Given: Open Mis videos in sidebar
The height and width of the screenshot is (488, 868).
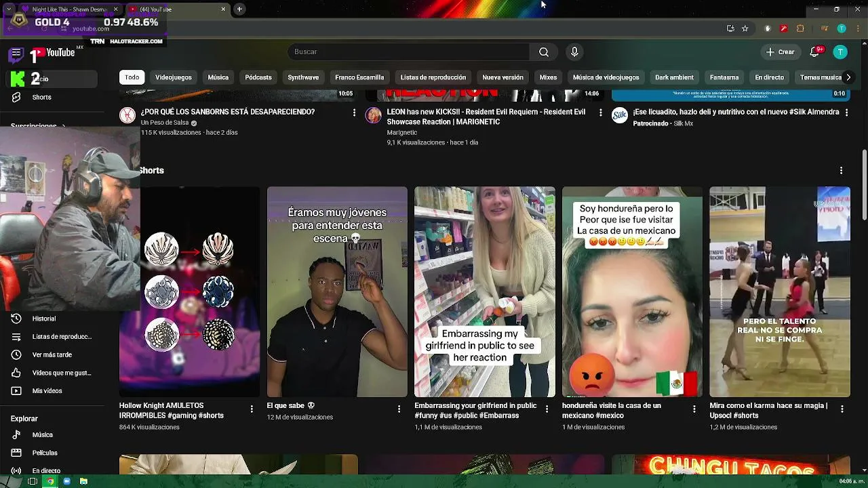Looking at the screenshot, I should click(47, 391).
